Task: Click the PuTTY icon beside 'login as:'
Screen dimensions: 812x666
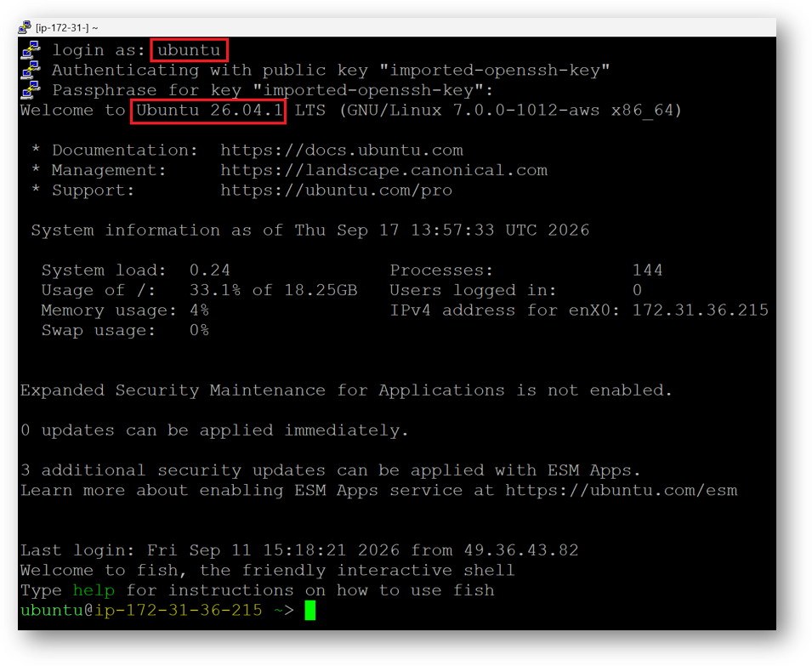Action: [31, 50]
